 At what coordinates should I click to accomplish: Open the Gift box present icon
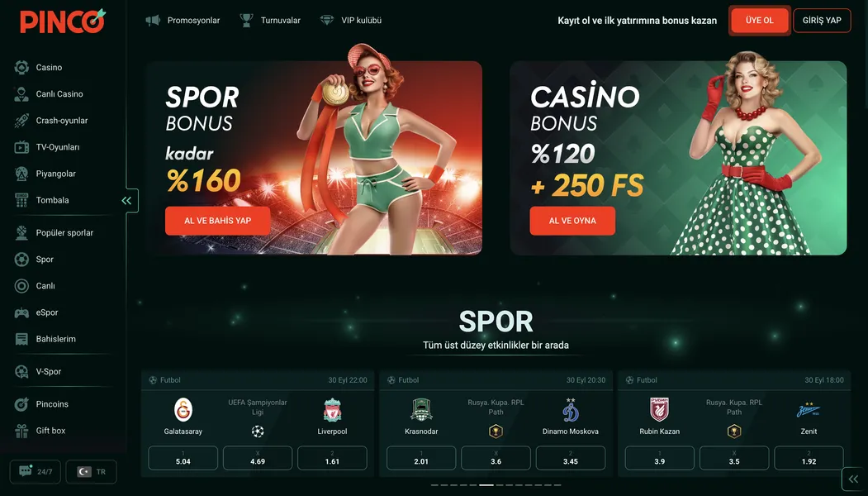pyautogui.click(x=21, y=432)
